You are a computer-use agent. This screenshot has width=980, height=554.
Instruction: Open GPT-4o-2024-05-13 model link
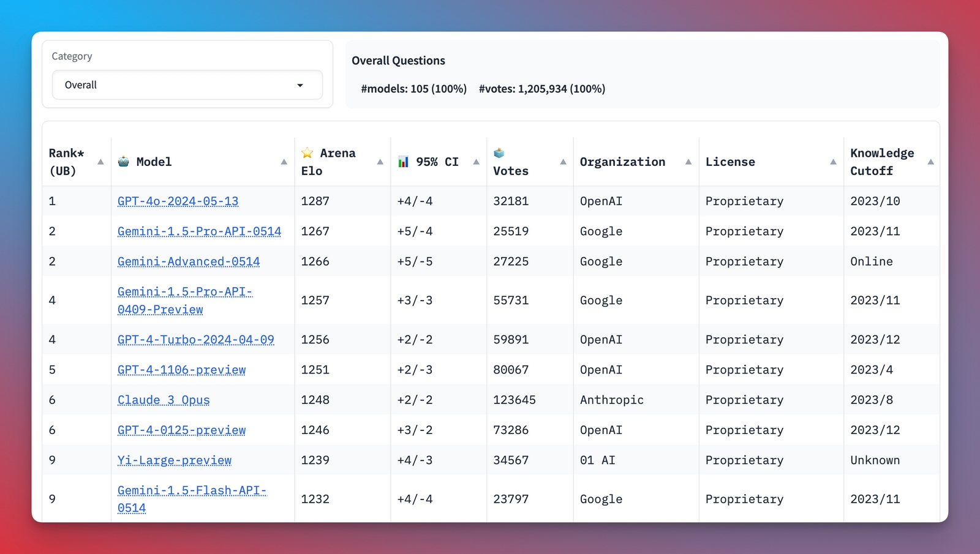pyautogui.click(x=178, y=201)
